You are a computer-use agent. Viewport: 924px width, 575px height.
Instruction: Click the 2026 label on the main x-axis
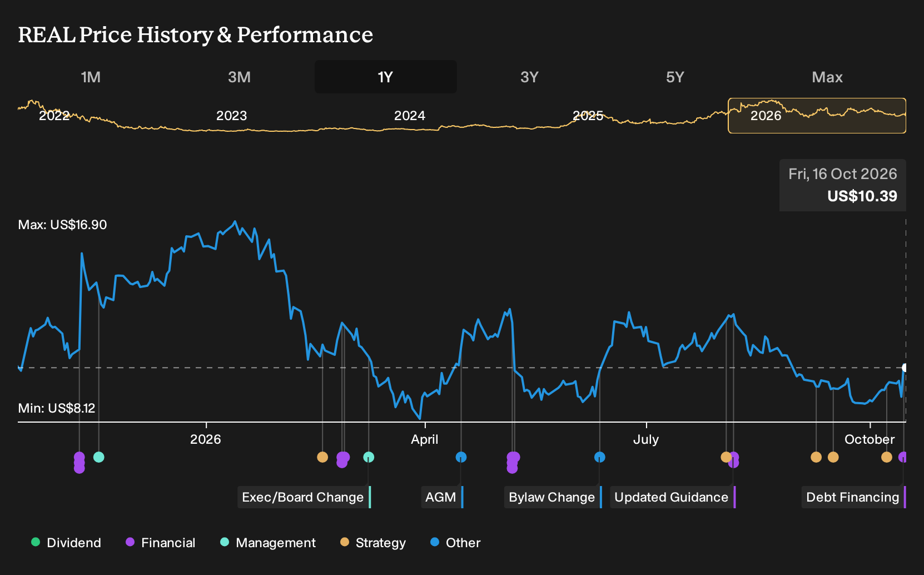(x=206, y=439)
